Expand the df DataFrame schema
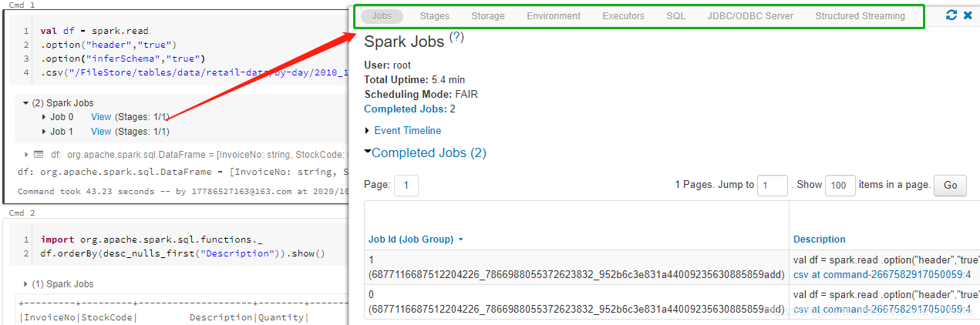The height and width of the screenshot is (325, 980). [28, 155]
